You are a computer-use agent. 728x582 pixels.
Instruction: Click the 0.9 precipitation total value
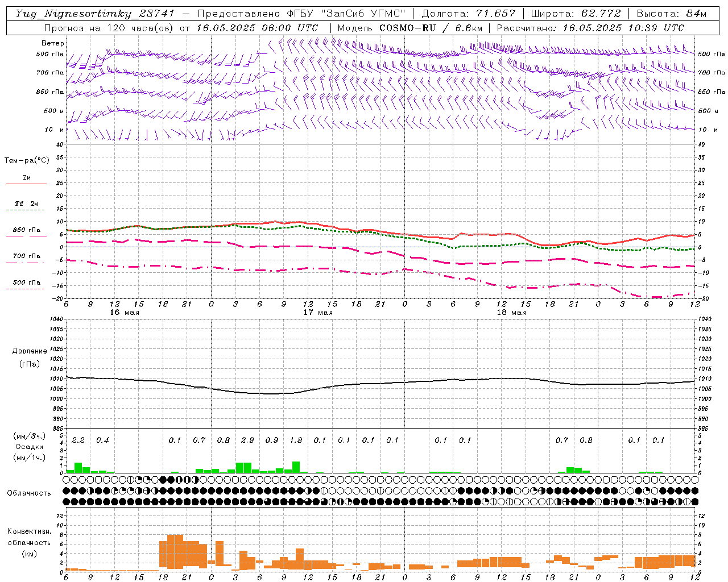tap(272, 440)
